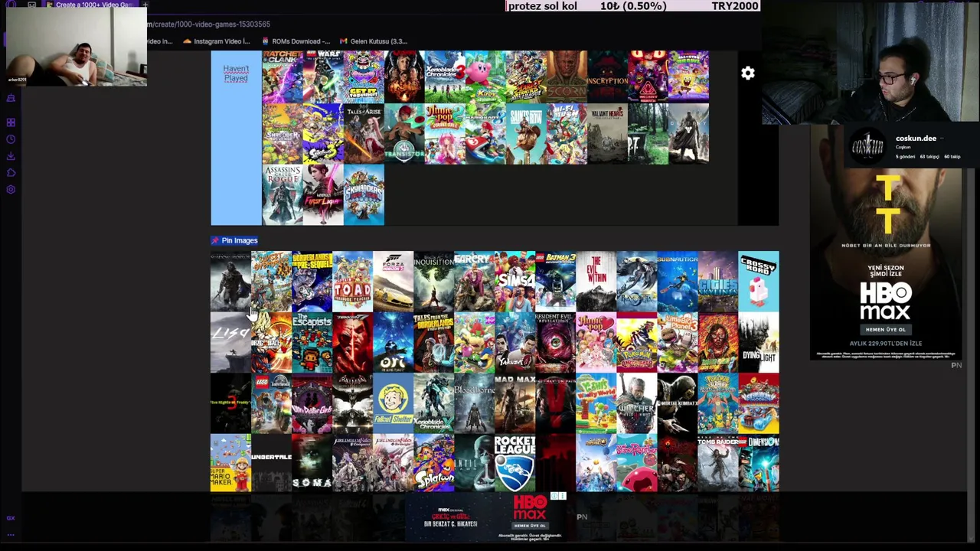Select Mario Kart 8 cover
This screenshot has width=980, height=551.
pos(485,134)
